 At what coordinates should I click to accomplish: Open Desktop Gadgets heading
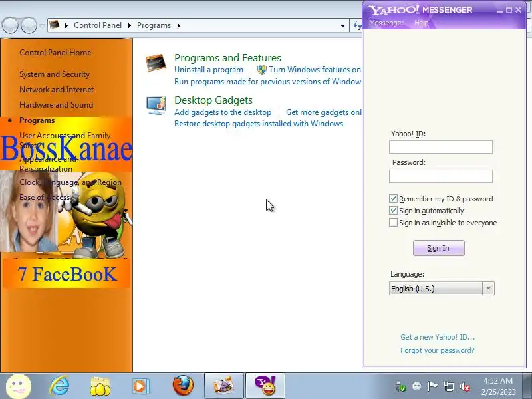click(x=213, y=100)
